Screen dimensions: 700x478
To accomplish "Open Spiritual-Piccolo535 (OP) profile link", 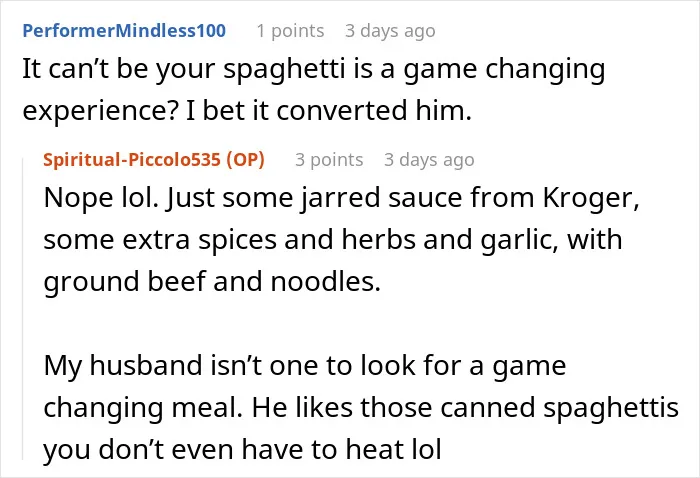I will [154, 160].
